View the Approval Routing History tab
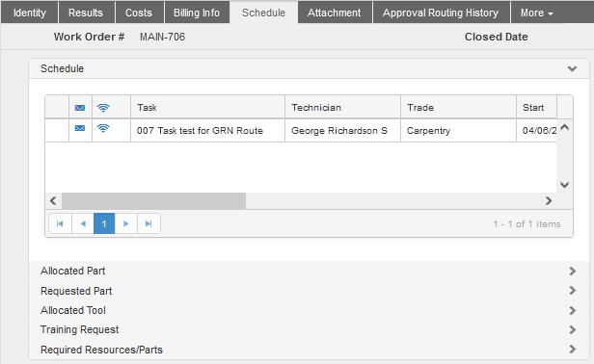This screenshot has height=364, width=594. (441, 13)
